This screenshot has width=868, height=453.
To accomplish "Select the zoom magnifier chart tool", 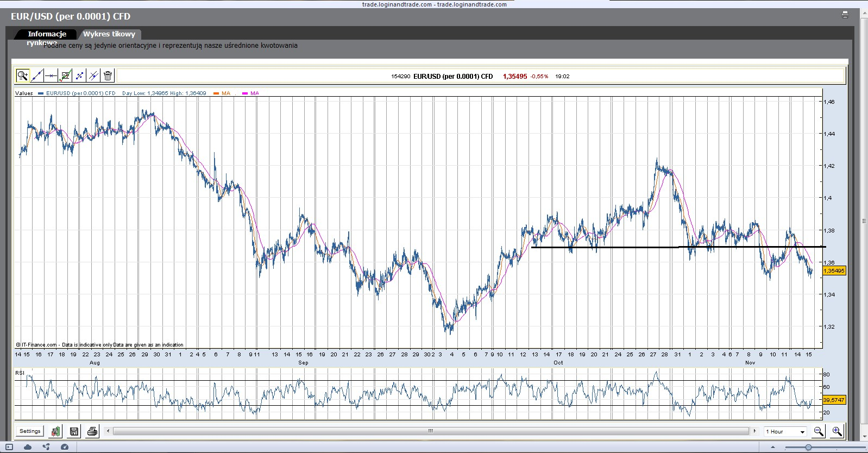I will (22, 75).
